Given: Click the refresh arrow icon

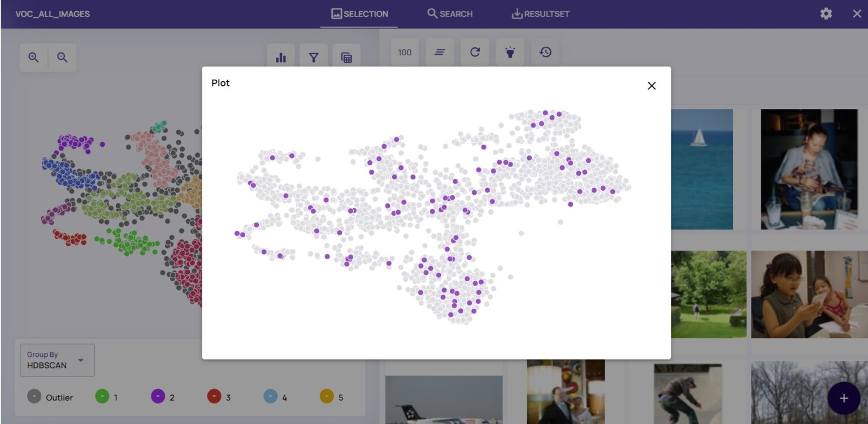Looking at the screenshot, I should tap(475, 53).
